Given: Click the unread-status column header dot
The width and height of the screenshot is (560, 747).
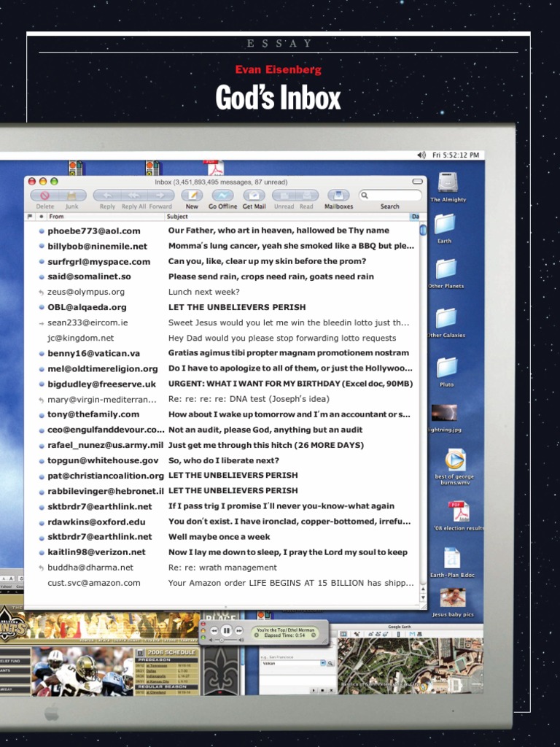Looking at the screenshot, I should click(x=42, y=216).
